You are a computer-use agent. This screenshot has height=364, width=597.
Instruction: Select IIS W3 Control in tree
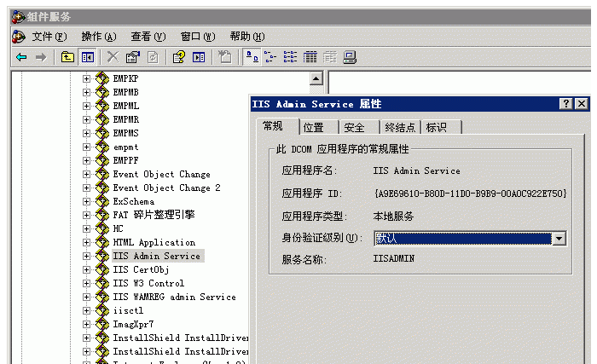[x=148, y=283]
